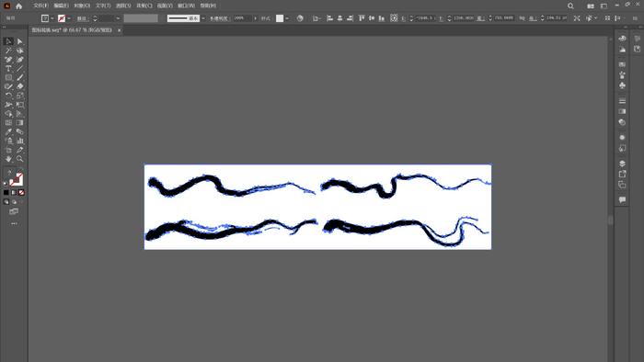Click the fill/stroke color swatch
This screenshot has height=362, width=644.
[16, 179]
